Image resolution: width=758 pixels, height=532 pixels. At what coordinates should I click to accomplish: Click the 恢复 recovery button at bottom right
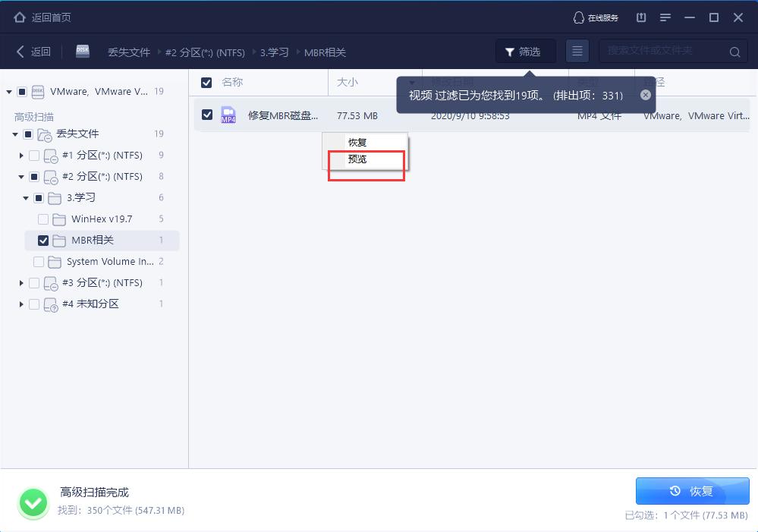[691, 491]
